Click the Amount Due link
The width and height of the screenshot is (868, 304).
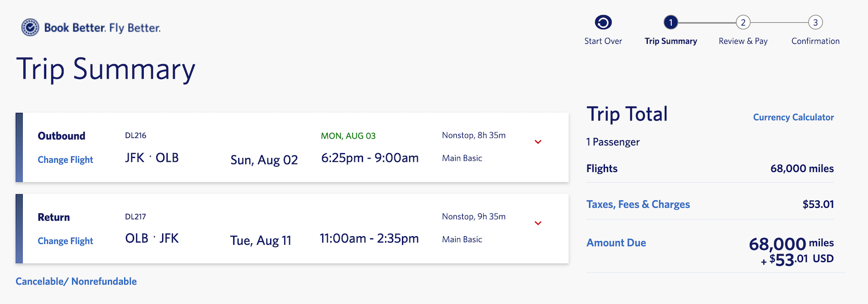pyautogui.click(x=616, y=243)
